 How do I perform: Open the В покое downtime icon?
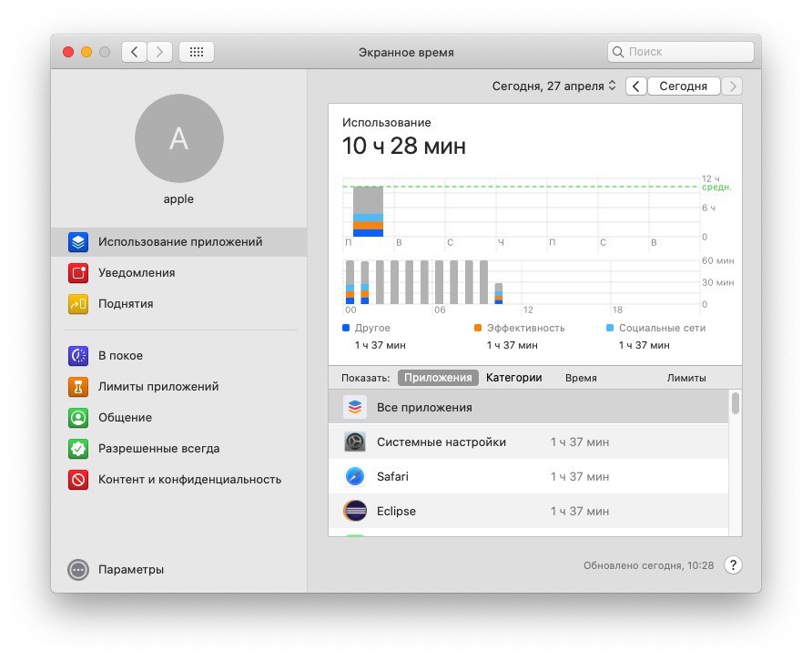click(x=78, y=356)
